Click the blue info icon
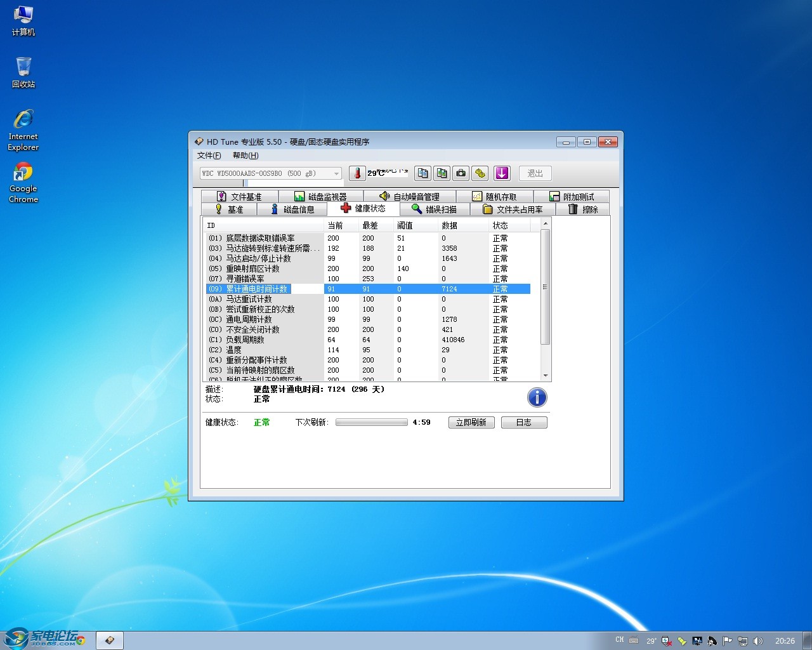 pos(537,397)
